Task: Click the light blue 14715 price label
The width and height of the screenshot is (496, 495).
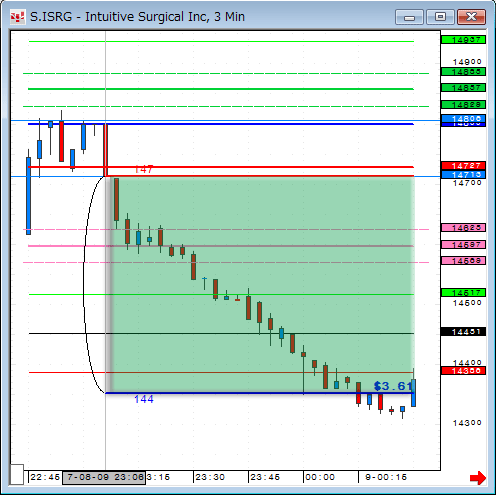Action: pyautogui.click(x=463, y=175)
